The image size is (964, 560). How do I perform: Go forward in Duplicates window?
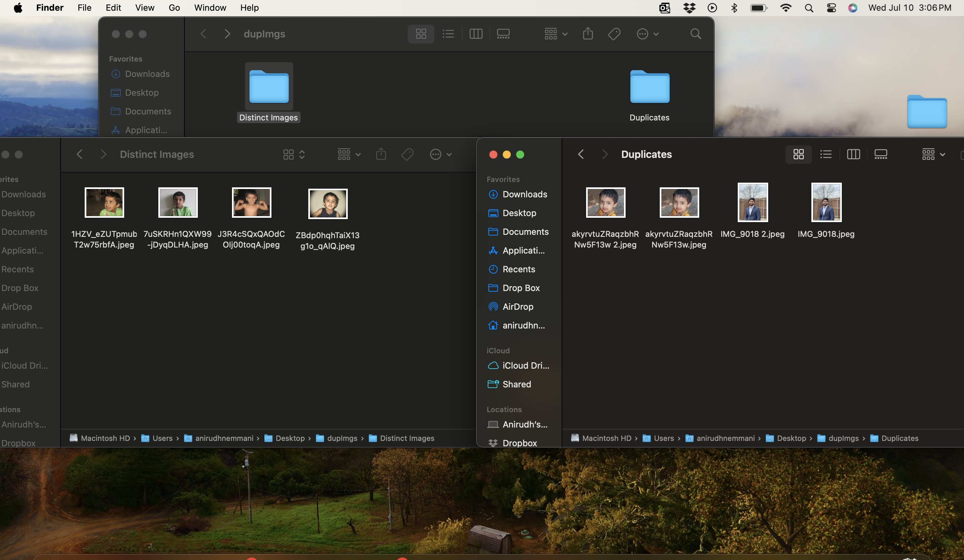point(605,155)
